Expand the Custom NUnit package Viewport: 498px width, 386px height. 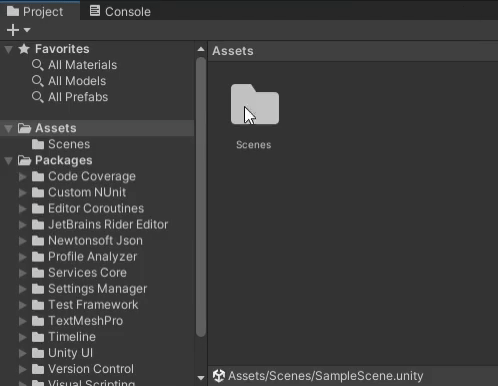point(22,193)
